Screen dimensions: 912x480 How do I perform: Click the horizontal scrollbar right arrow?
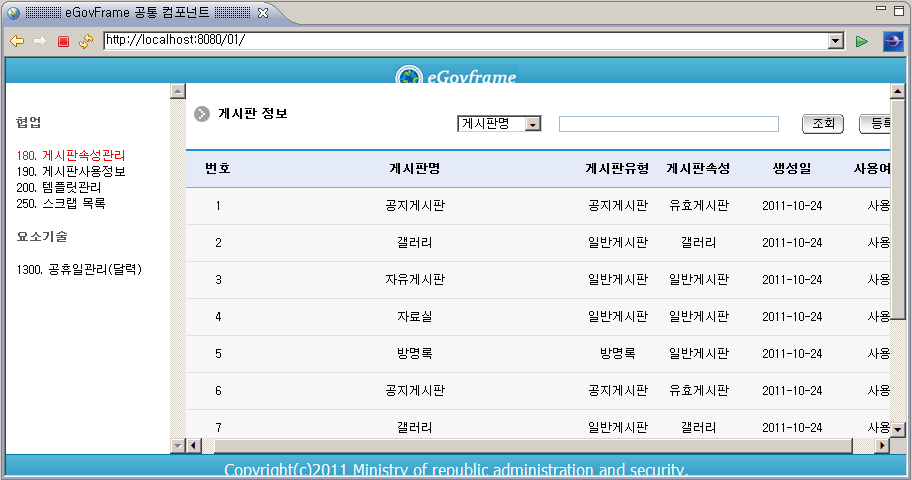882,445
